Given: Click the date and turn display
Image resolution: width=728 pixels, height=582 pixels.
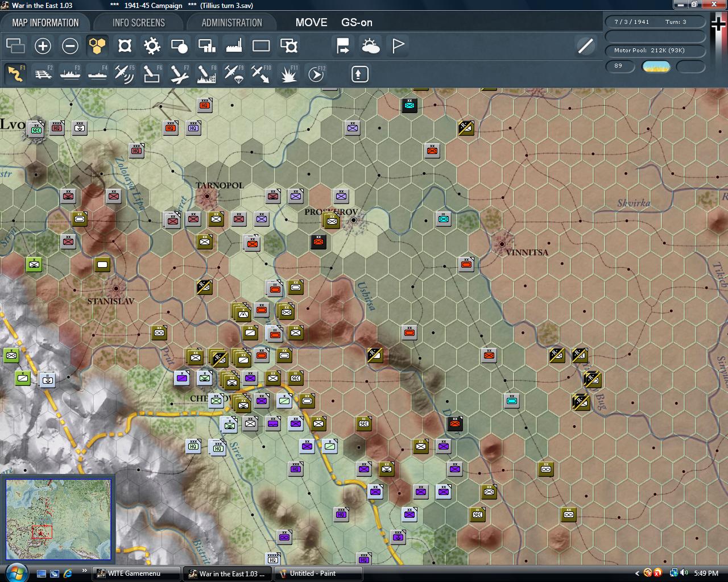Looking at the screenshot, I should (x=655, y=22).
